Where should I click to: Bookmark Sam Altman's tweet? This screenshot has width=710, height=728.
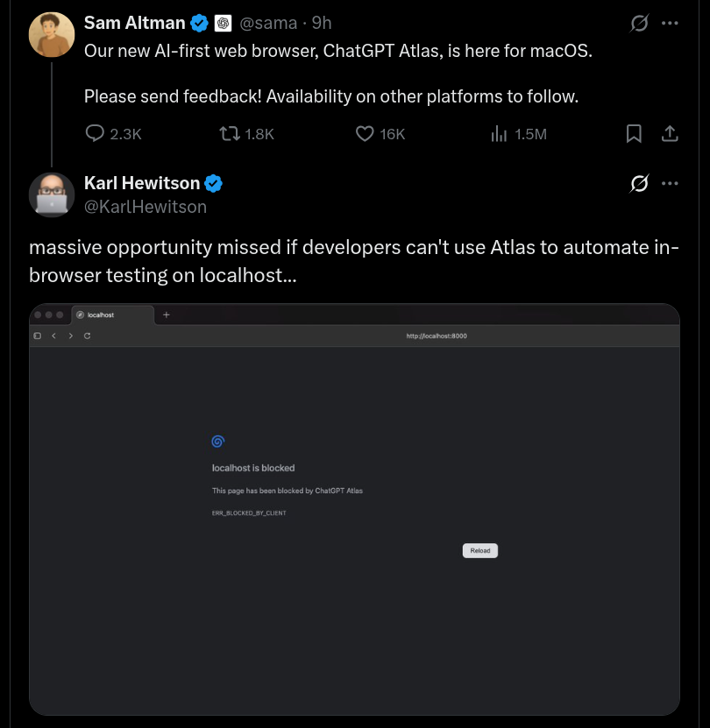(x=634, y=133)
